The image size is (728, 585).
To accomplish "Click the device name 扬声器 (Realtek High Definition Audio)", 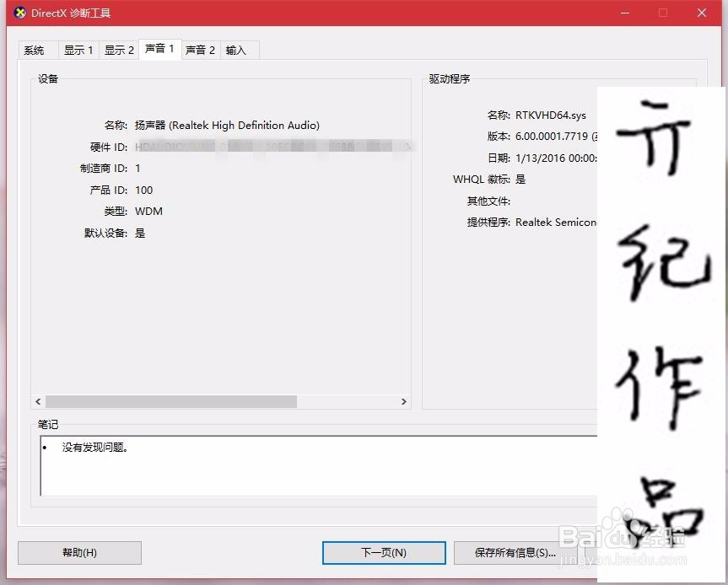I will (x=227, y=126).
